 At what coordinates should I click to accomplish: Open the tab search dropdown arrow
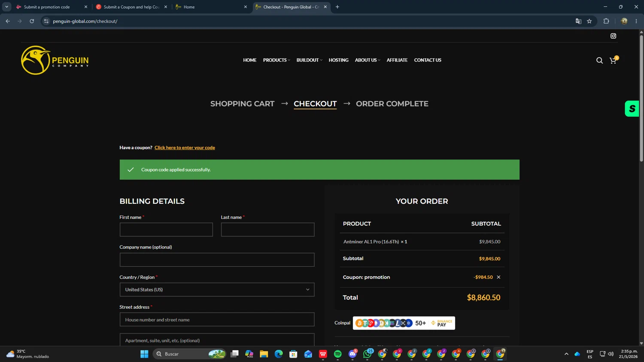coord(6,7)
